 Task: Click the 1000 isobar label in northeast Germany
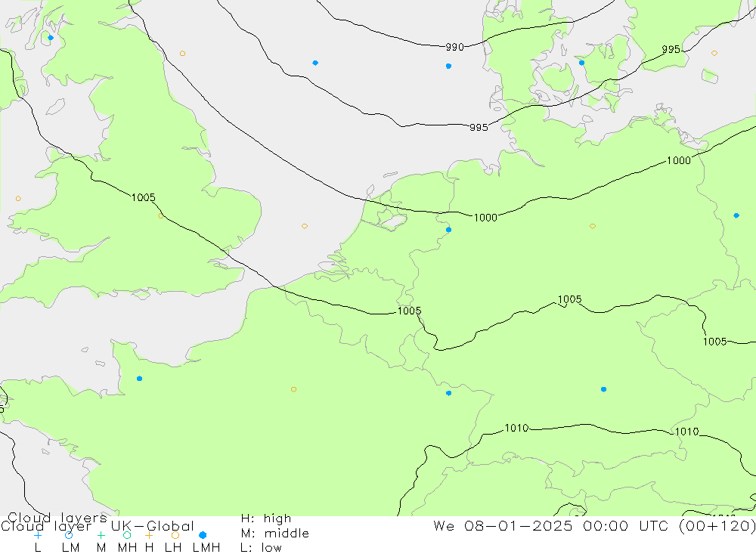(679, 160)
